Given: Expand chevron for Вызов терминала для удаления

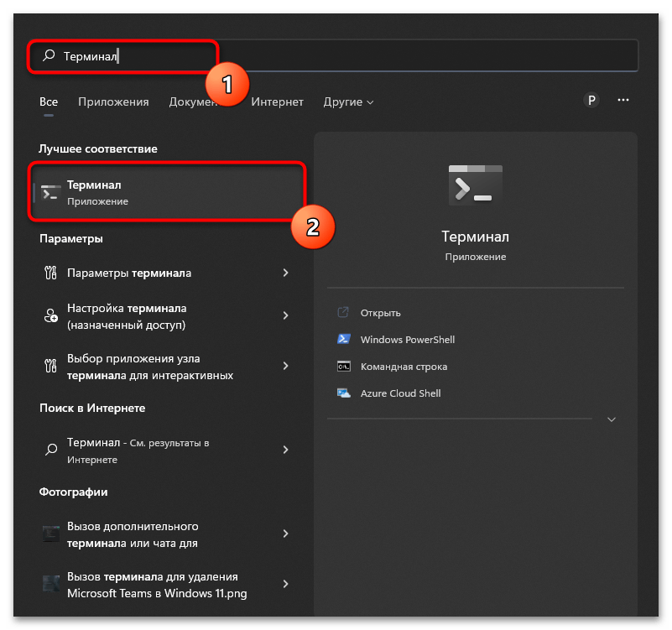Looking at the screenshot, I should coord(285,584).
